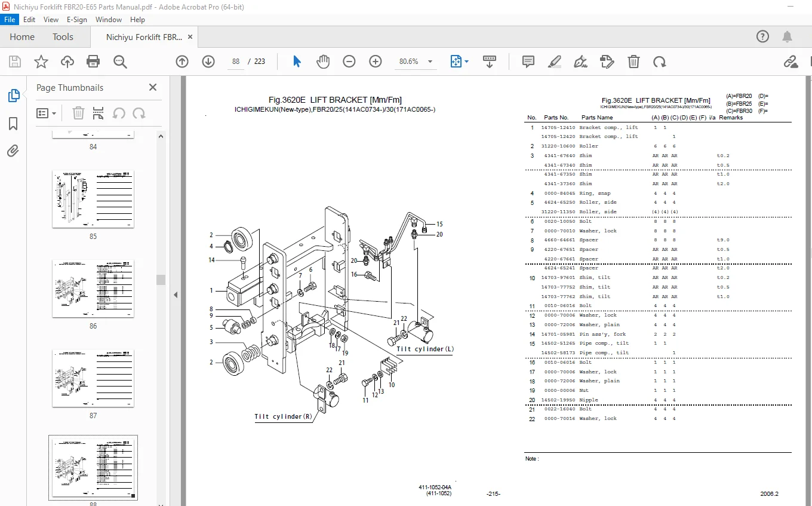The image size is (812, 506).
Task: Open the Attachments paperclip panel
Action: click(x=13, y=151)
